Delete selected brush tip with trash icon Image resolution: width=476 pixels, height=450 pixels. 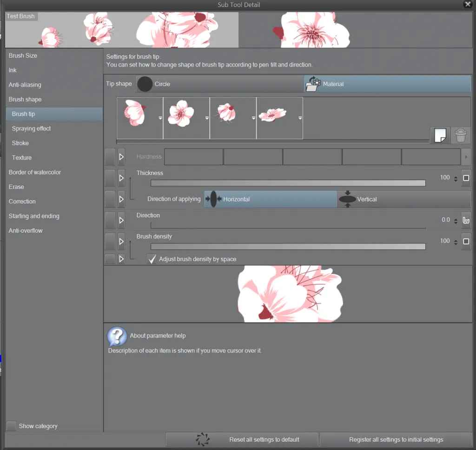[460, 135]
